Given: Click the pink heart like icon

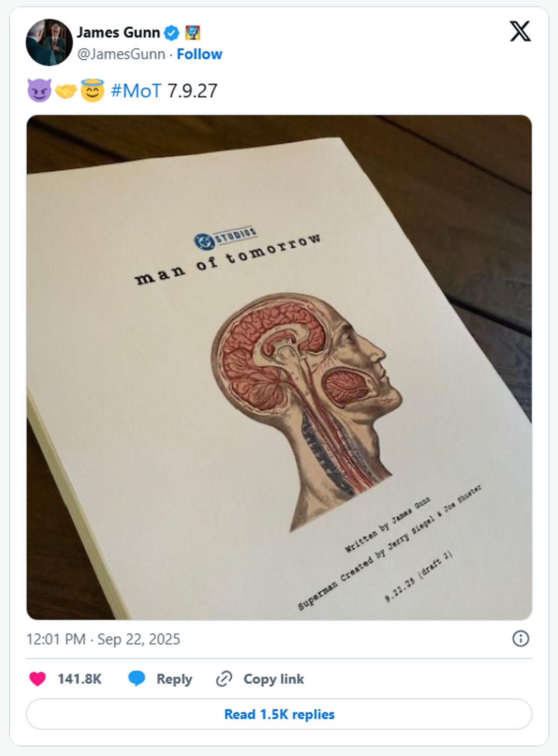Looking at the screenshot, I should [x=37, y=679].
